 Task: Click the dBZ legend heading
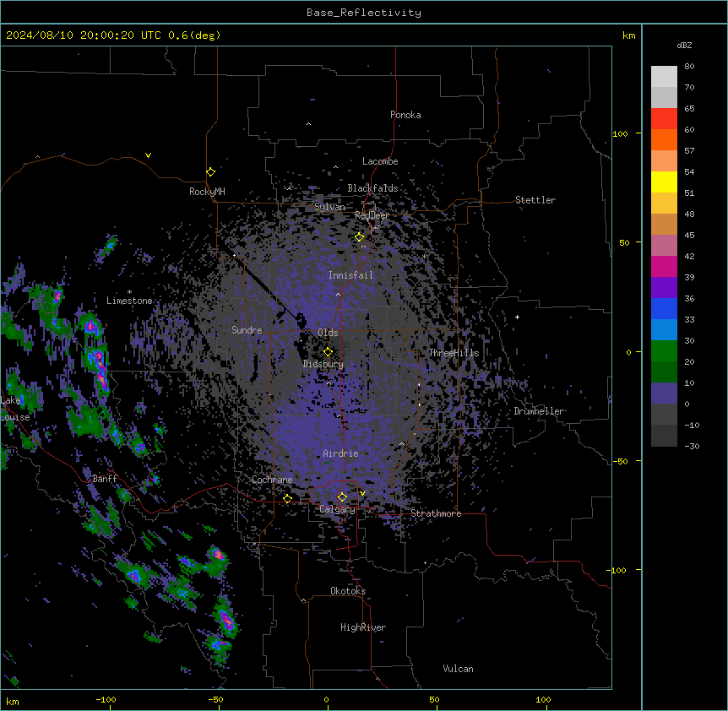point(684,46)
